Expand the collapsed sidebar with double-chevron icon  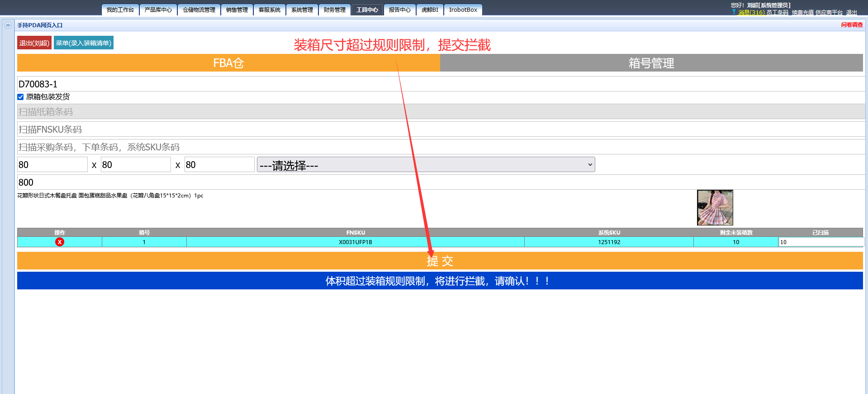[x=8, y=25]
